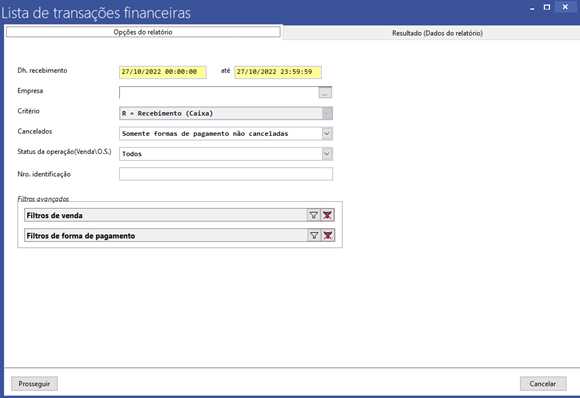This screenshot has width=580, height=398.
Task: Expand the Cancelados dropdown
Action: click(x=327, y=134)
